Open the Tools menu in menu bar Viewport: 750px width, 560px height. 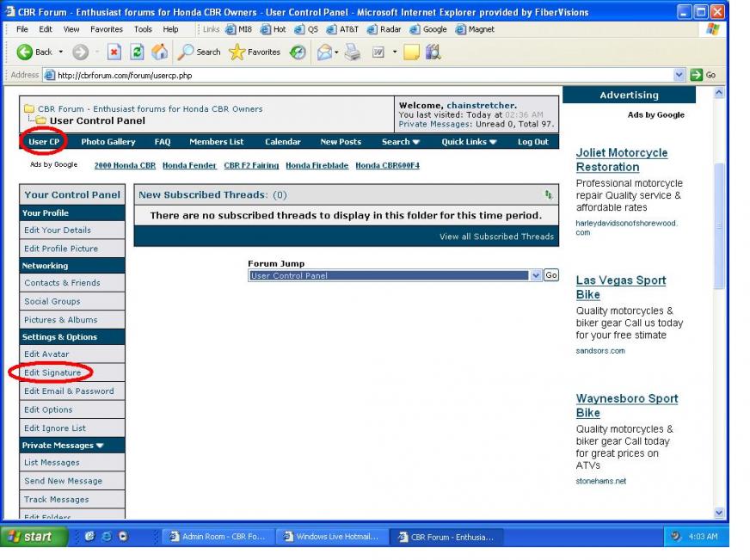click(143, 29)
